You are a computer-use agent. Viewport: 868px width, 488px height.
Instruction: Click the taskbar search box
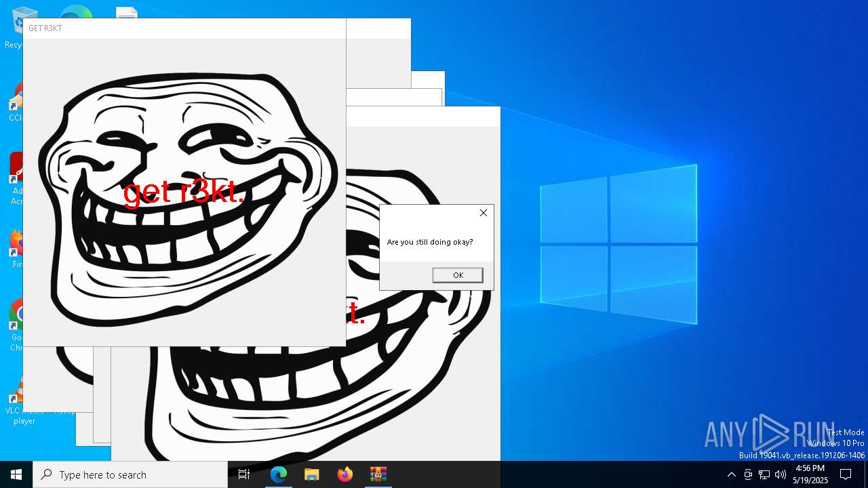[130, 474]
